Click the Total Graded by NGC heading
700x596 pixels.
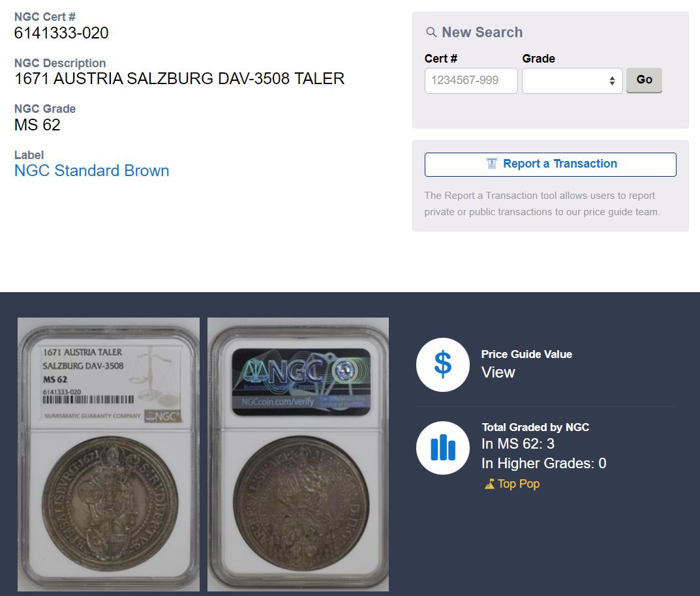click(535, 427)
